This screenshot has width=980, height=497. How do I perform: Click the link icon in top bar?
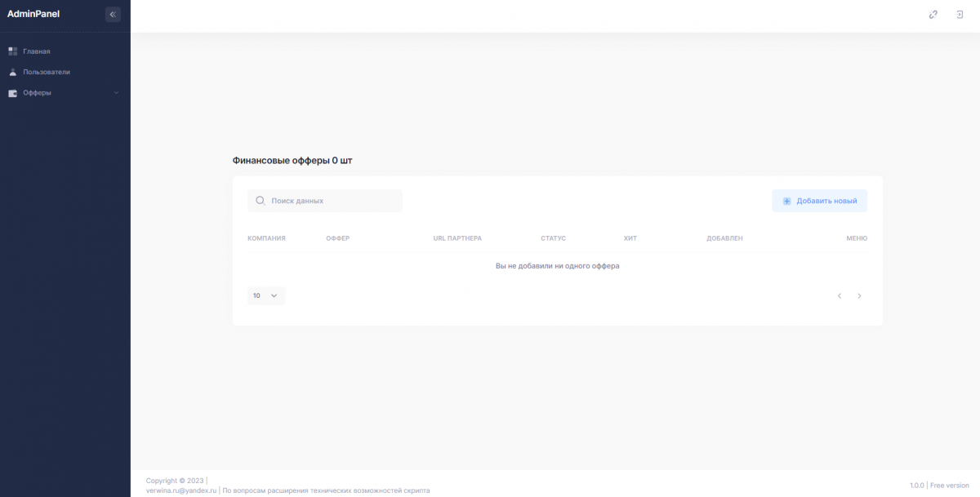(x=933, y=14)
